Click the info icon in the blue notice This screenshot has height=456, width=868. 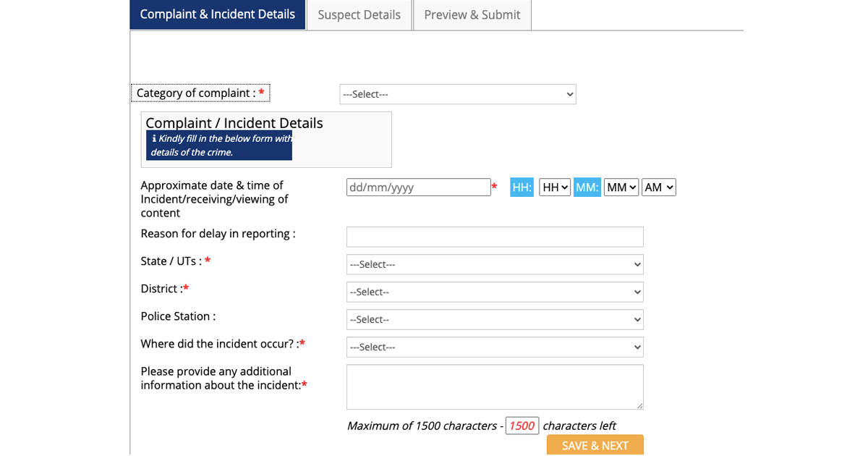[x=154, y=138]
